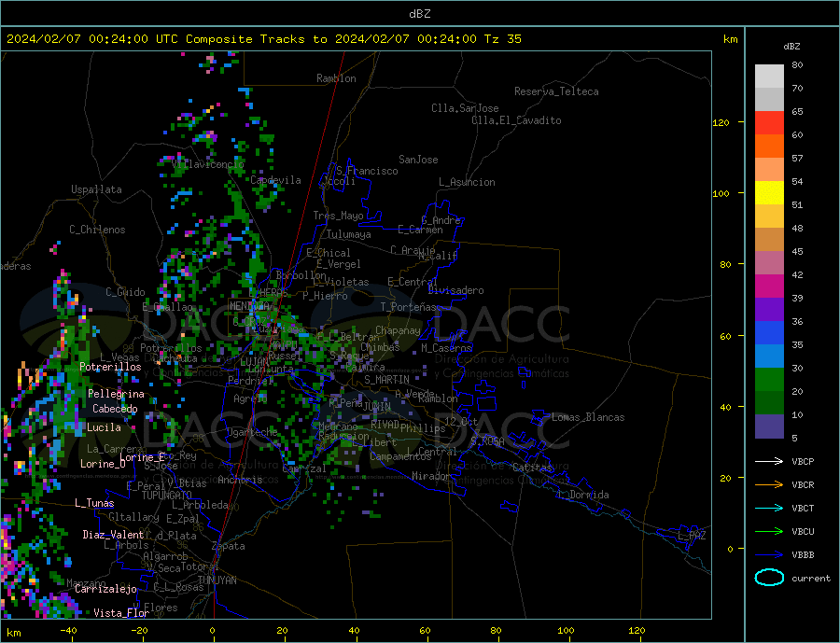Click the 'TUNUYAN' map label
Viewport: 840px width, 643px height.
click(217, 580)
